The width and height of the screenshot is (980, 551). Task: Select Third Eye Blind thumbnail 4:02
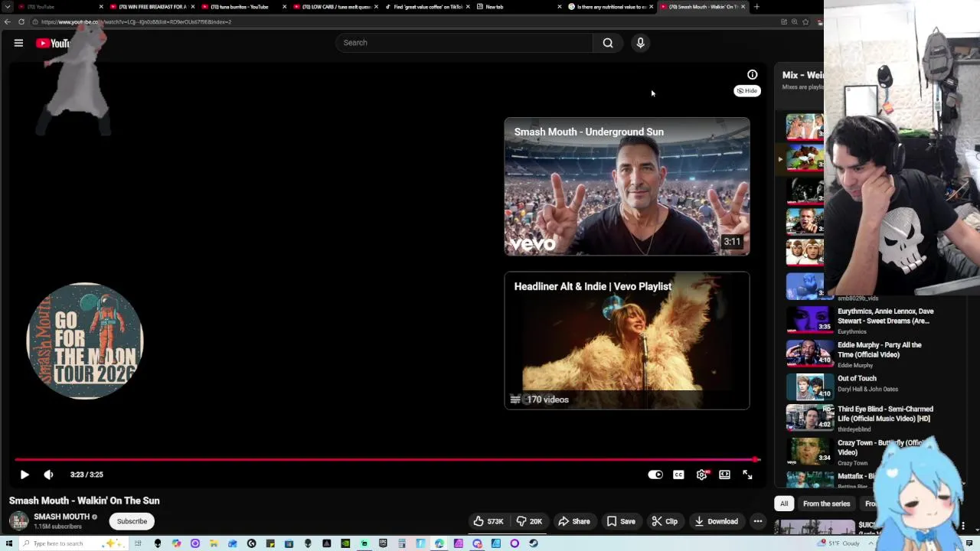pyautogui.click(x=809, y=418)
